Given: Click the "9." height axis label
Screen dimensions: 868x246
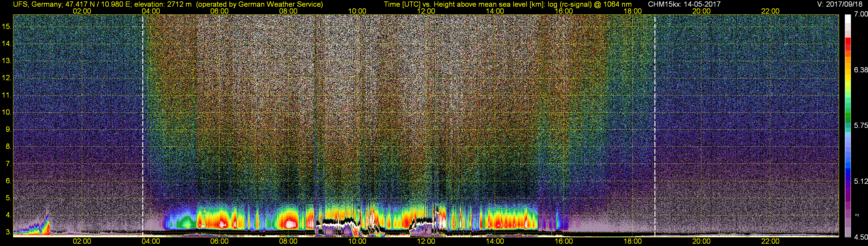Looking at the screenshot, I should (x=8, y=129).
